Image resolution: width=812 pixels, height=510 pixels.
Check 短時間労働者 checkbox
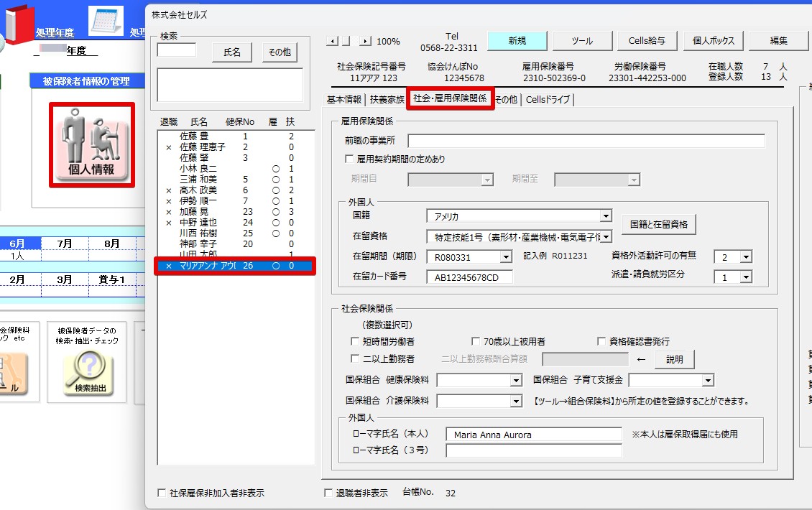pos(355,341)
